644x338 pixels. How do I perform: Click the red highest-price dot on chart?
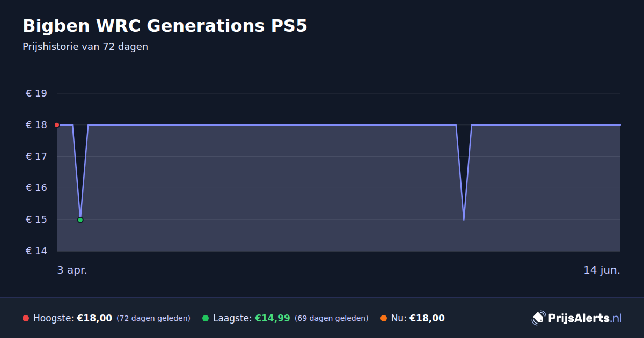[57, 125]
